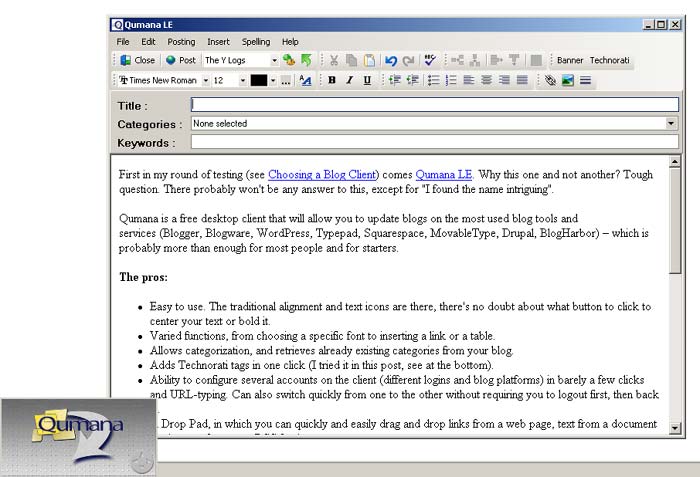Click inside the Keywords input field
Screen dimensions: 700x477
click(435, 142)
